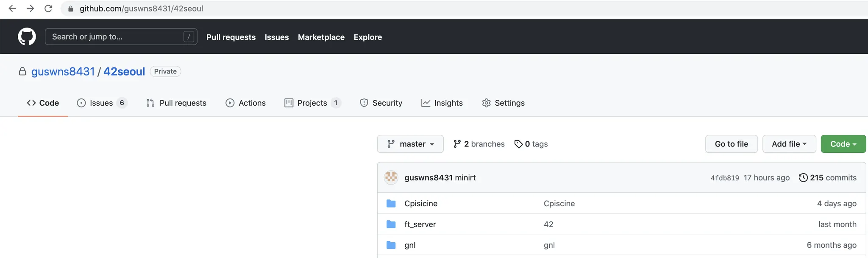Viewport: 868px width, 258px height.
Task: Click the GitHub Octocat logo
Action: (x=27, y=37)
